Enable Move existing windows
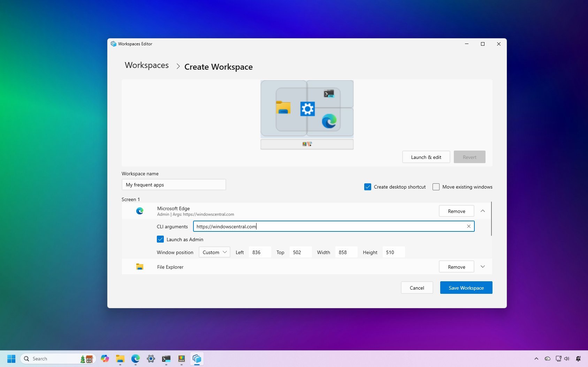Screen dimensions: 588x367 (x=436, y=187)
